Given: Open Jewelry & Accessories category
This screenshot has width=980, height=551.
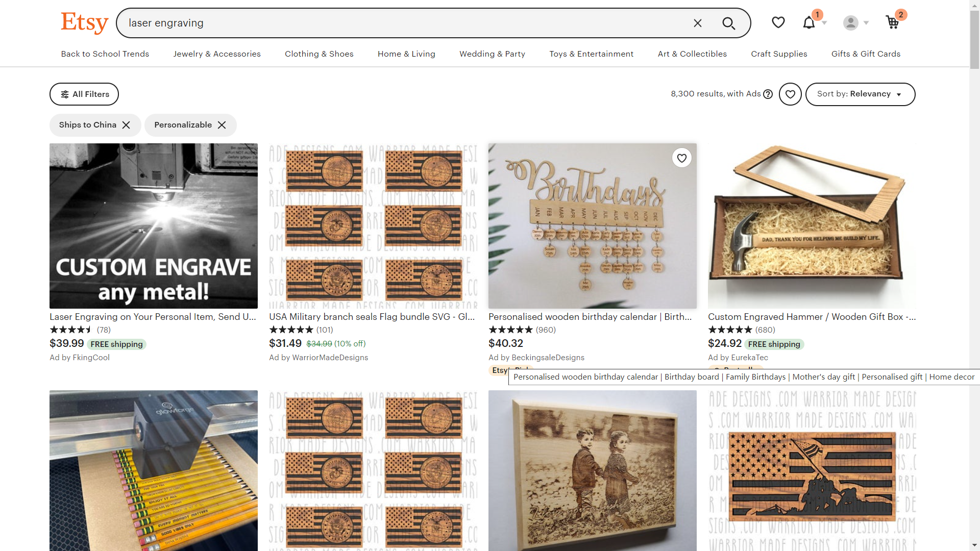Looking at the screenshot, I should point(216,54).
